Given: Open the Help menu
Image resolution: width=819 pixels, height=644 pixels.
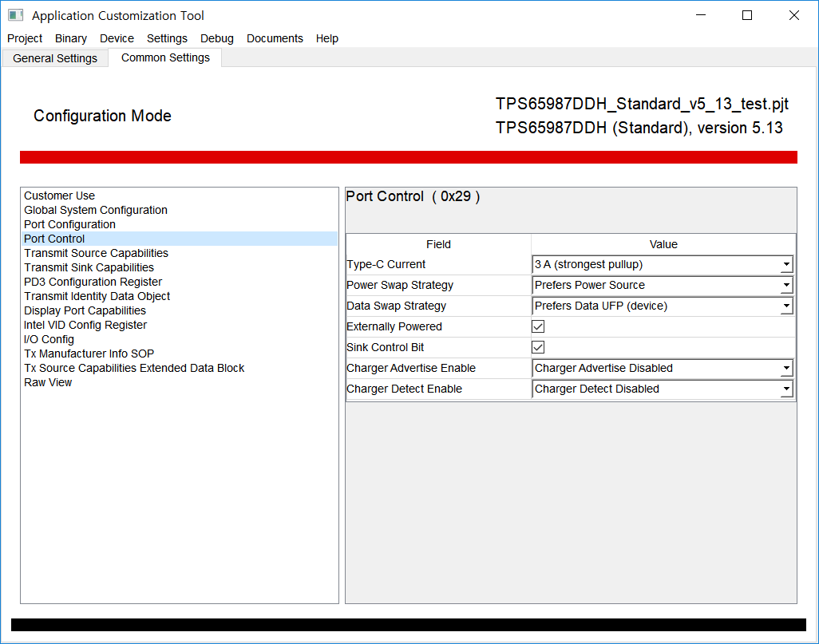Looking at the screenshot, I should click(x=327, y=38).
